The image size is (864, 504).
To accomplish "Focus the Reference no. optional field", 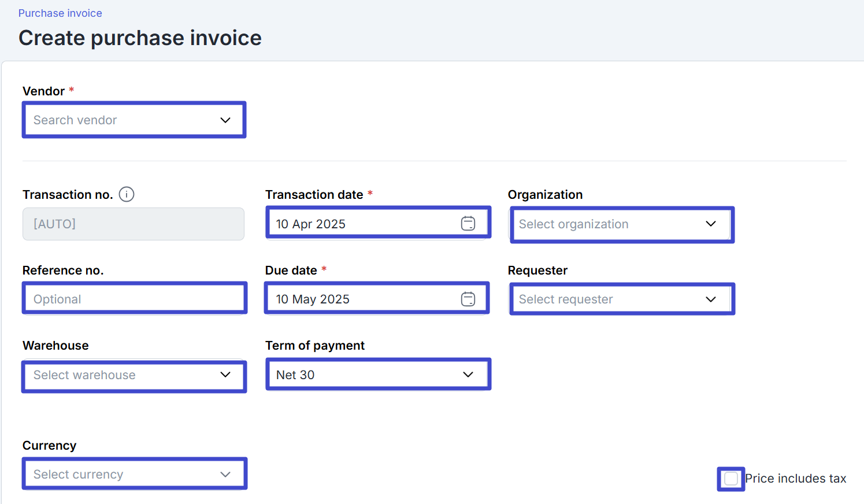I will tap(135, 298).
